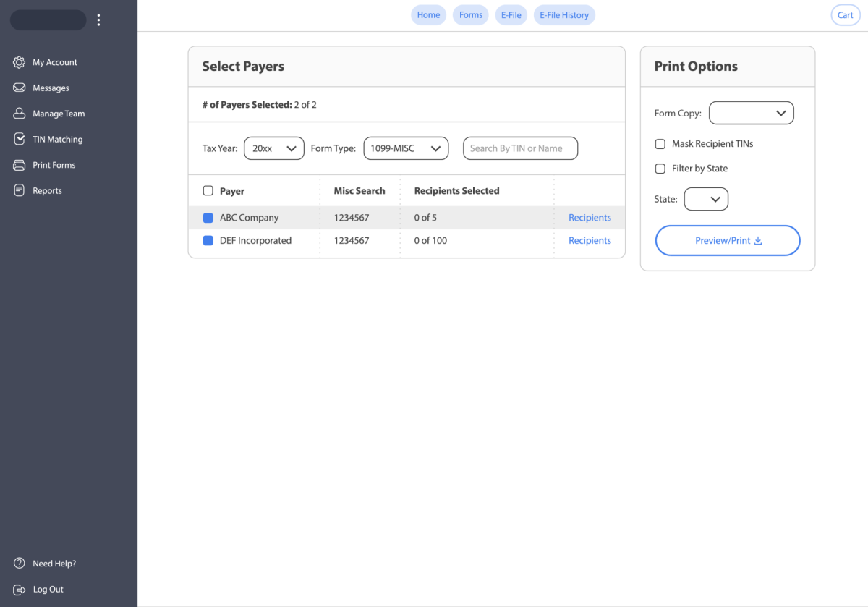Click the Log Out arrow icon
This screenshot has height=607, width=868.
[20, 590]
